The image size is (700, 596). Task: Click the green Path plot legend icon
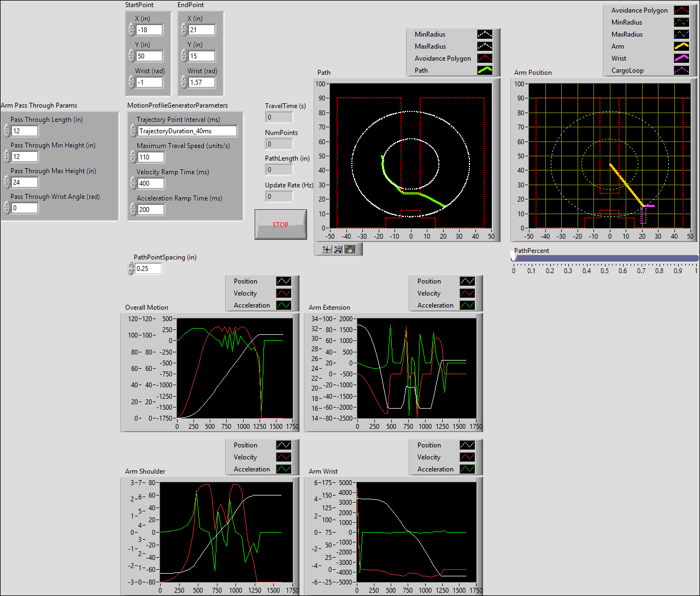[485, 70]
